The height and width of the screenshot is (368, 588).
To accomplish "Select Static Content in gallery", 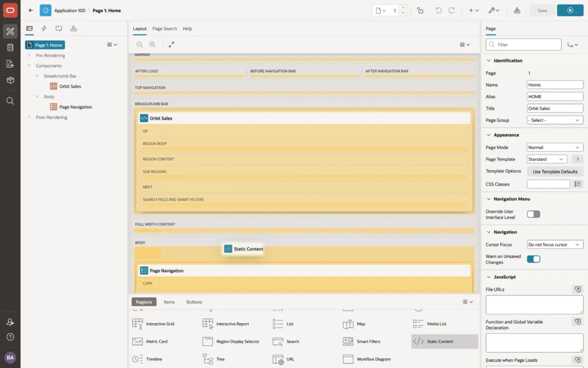I will click(x=444, y=342).
